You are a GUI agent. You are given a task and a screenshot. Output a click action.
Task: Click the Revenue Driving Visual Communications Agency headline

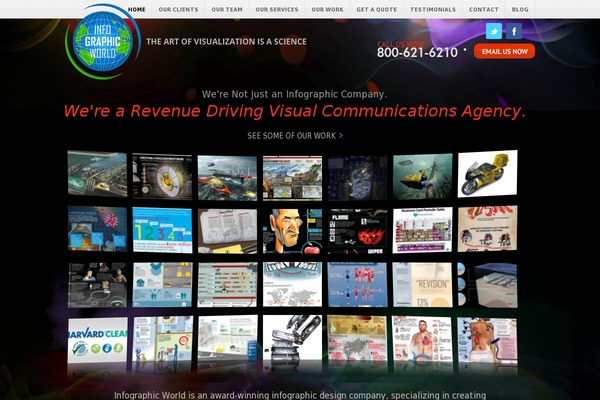[294, 111]
